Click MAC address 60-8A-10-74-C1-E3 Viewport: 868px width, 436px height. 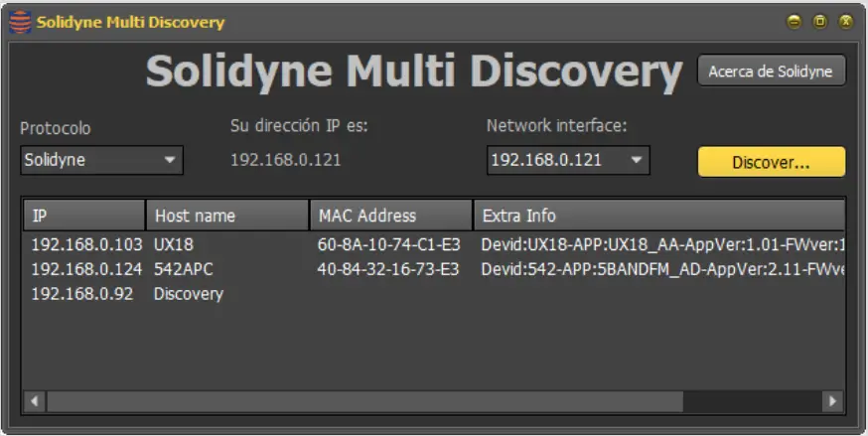click(388, 244)
